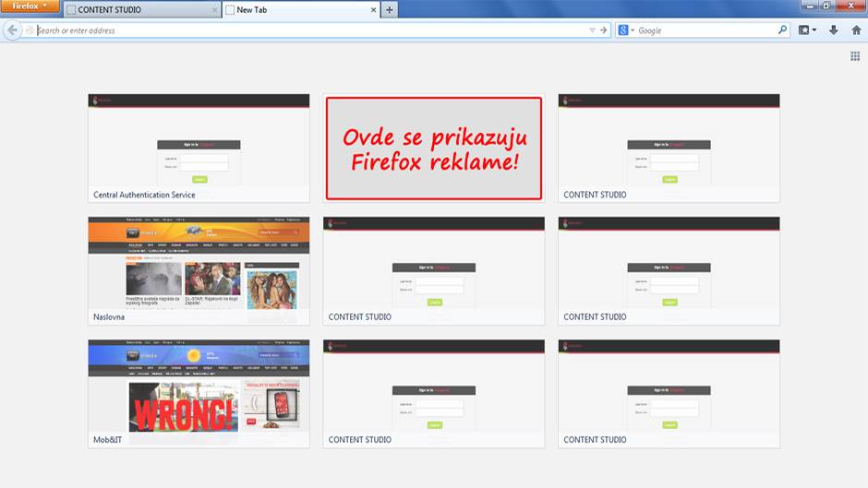
Task: Open the Central Authentication Service thumbnail
Action: pyautogui.click(x=199, y=147)
